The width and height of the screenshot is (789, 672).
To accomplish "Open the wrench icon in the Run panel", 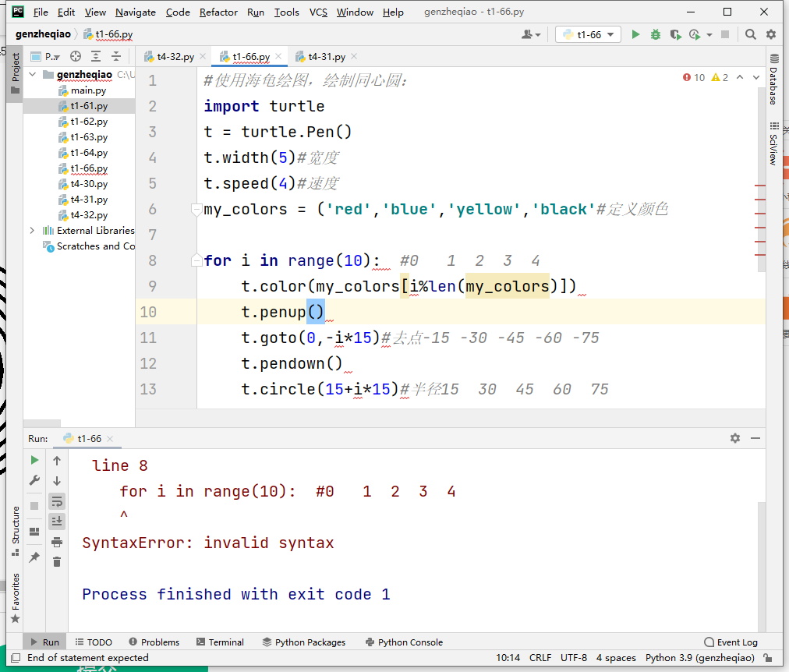I will pos(34,480).
